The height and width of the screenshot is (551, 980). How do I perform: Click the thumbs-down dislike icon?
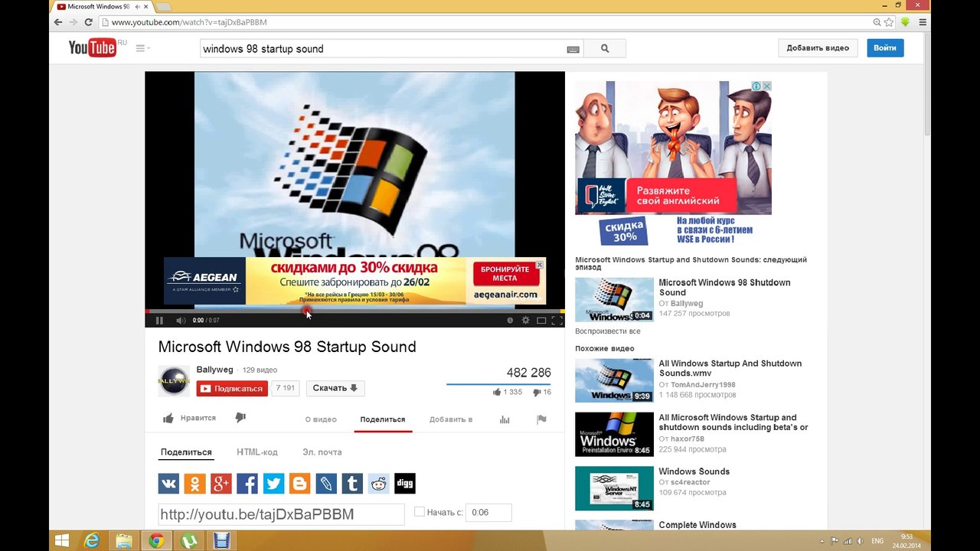point(240,418)
